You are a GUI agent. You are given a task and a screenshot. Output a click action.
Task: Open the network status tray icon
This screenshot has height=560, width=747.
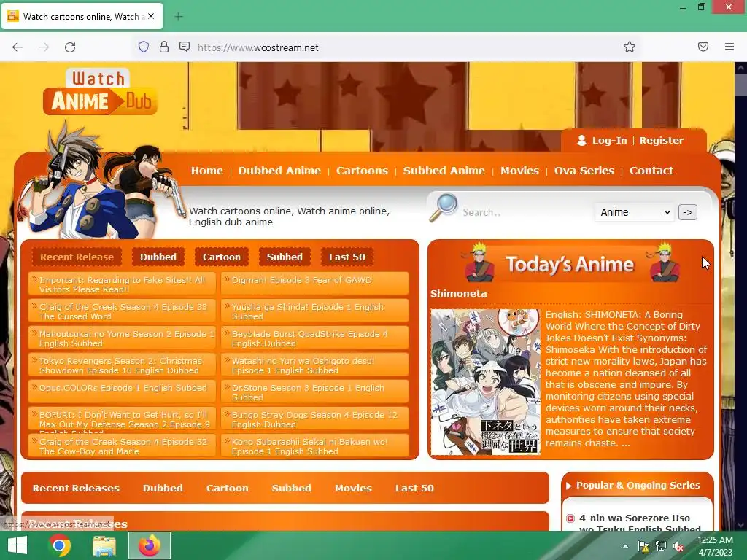pos(661,546)
